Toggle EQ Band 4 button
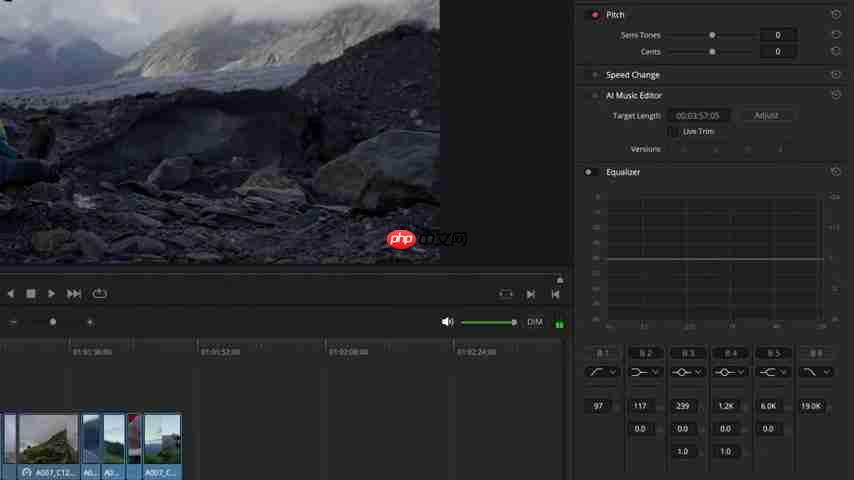This screenshot has width=854, height=480. pos(730,354)
